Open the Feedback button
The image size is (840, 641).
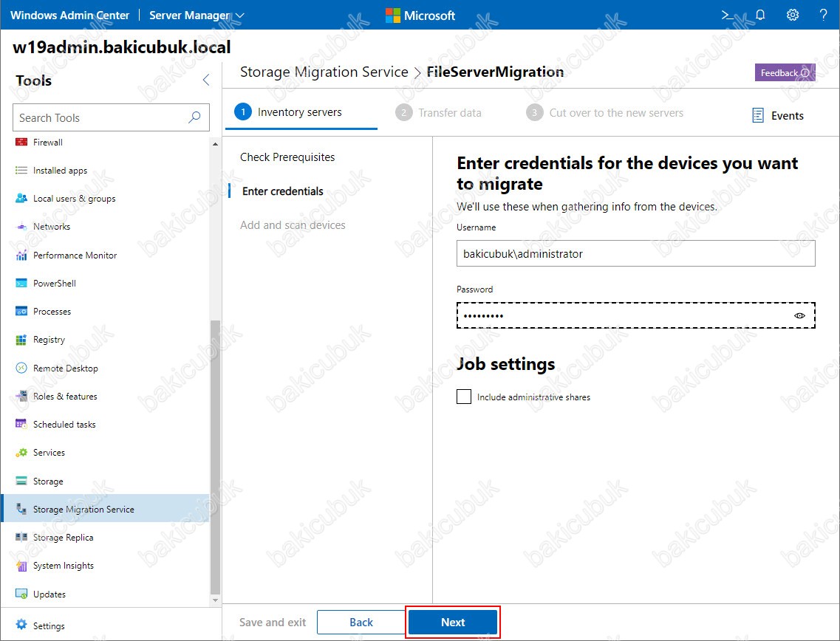785,73
